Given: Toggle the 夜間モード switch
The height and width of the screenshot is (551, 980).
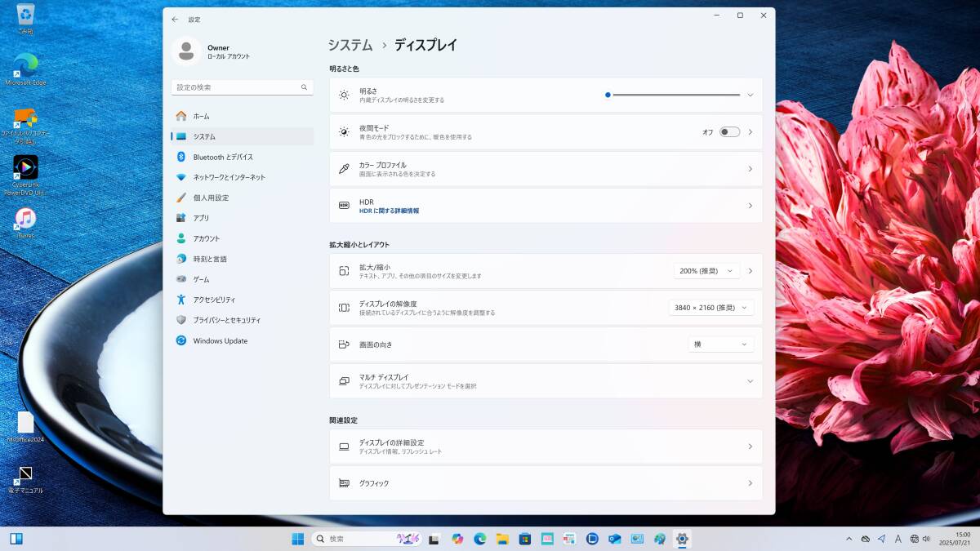Looking at the screenshot, I should [x=729, y=132].
